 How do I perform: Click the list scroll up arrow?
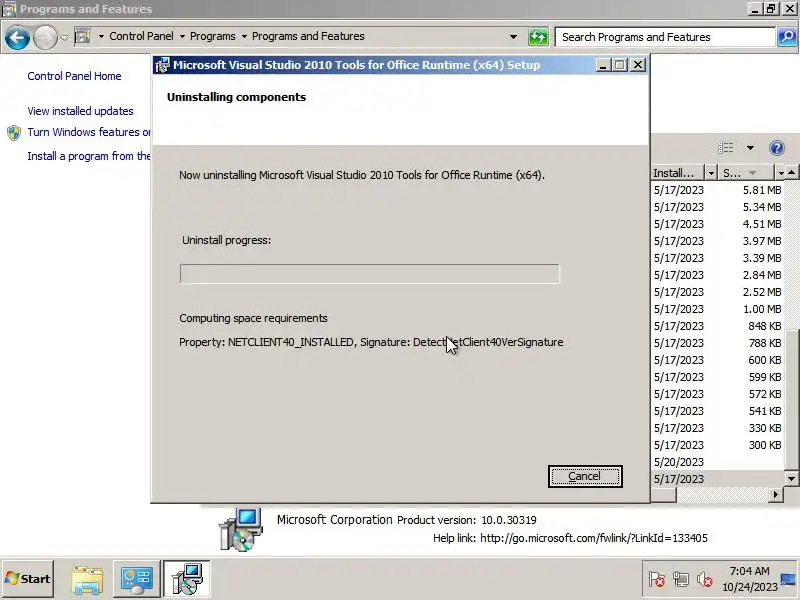[x=792, y=172]
